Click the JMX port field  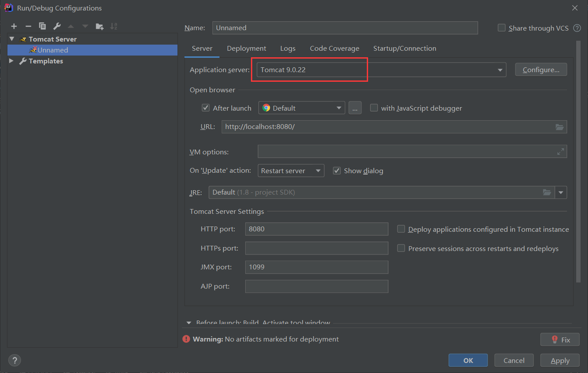coord(317,267)
